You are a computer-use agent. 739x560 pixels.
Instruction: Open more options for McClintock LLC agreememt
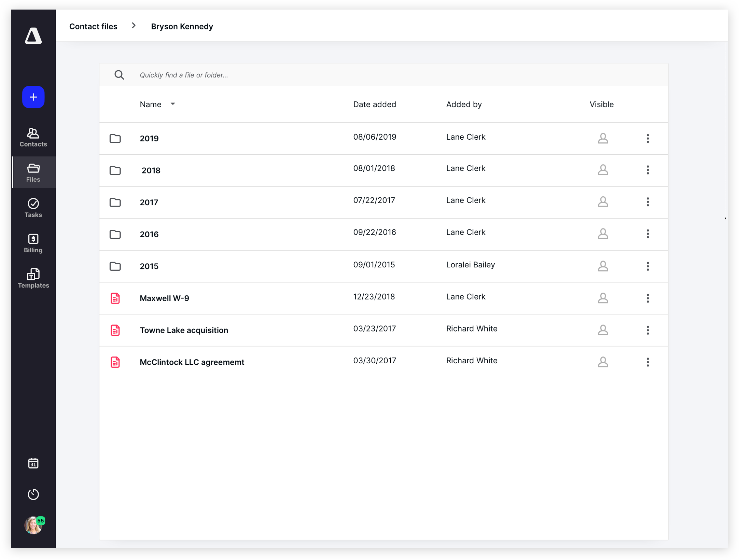point(647,362)
